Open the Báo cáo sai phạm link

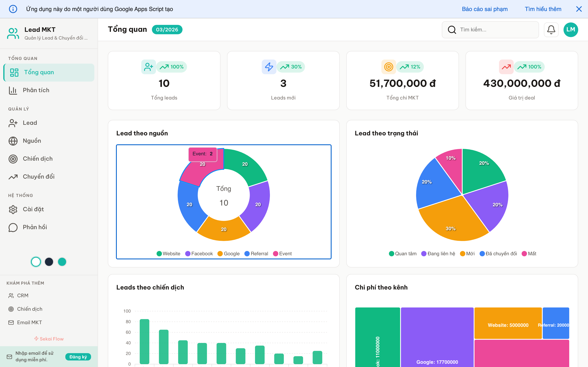485,9
